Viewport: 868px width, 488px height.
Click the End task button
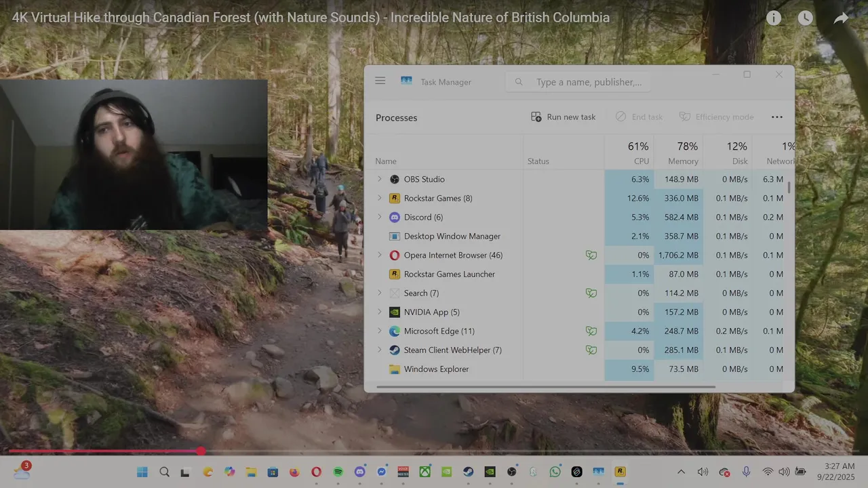(x=639, y=117)
